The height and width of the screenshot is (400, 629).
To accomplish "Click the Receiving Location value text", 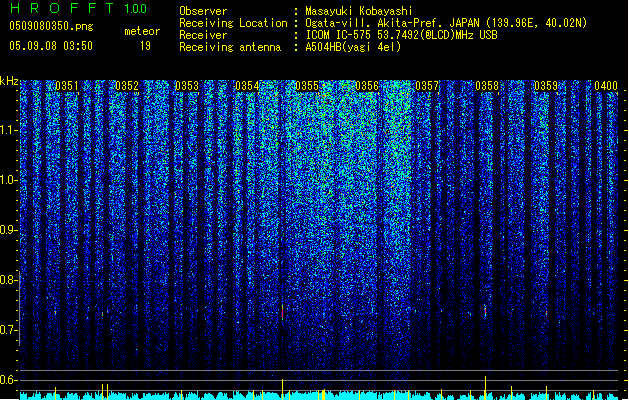I will [446, 23].
